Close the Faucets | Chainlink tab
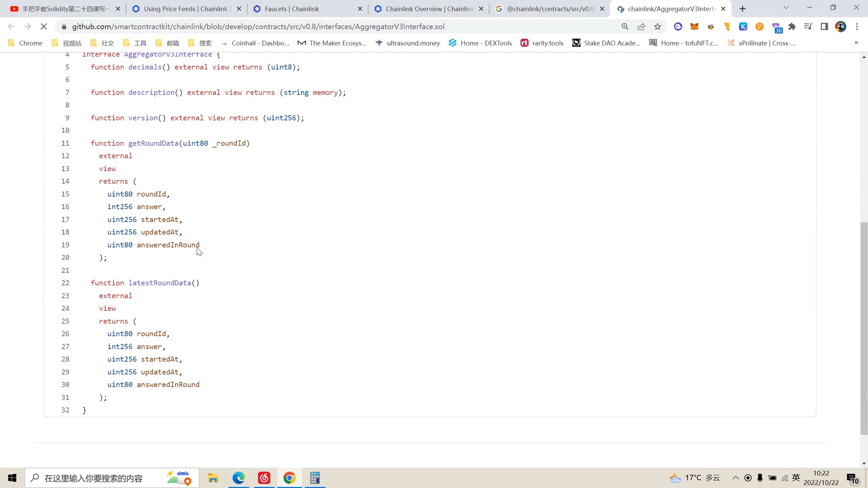The height and width of the screenshot is (488, 868). pyautogui.click(x=360, y=9)
